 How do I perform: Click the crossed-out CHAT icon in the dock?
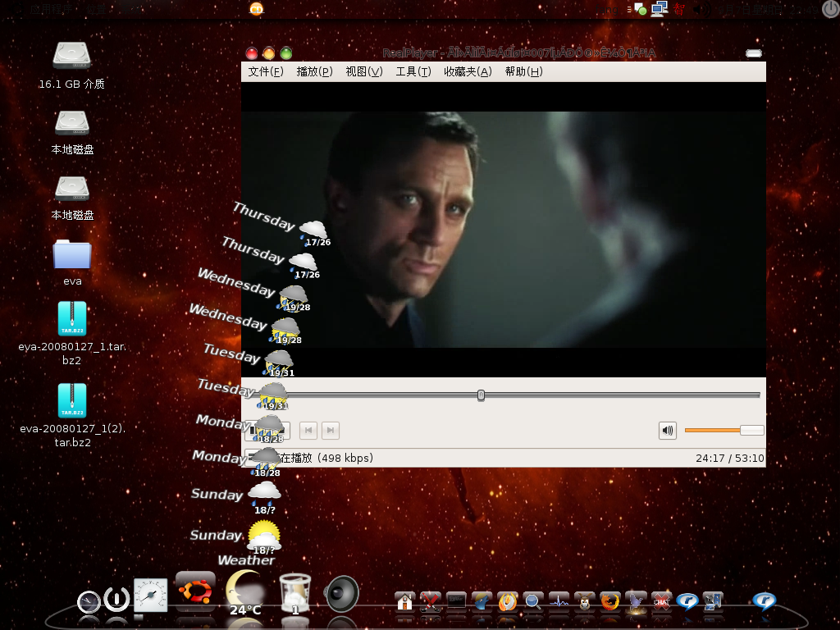[x=662, y=601]
